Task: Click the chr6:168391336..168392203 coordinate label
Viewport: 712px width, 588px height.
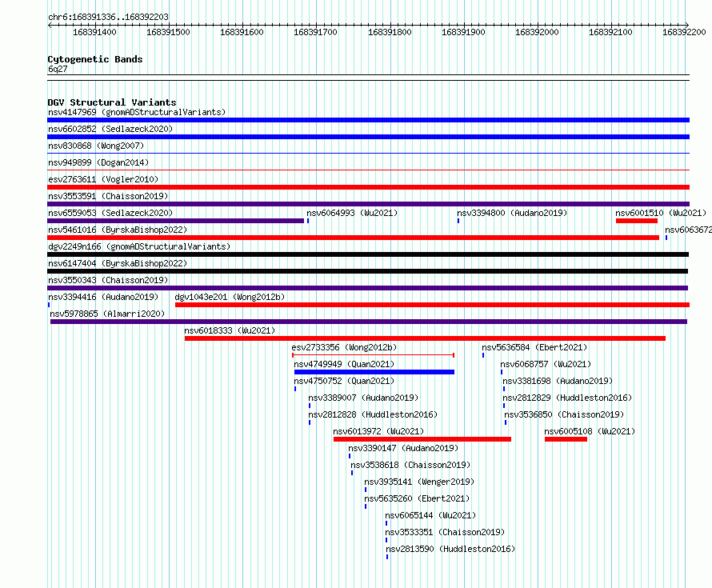Action: click(108, 18)
